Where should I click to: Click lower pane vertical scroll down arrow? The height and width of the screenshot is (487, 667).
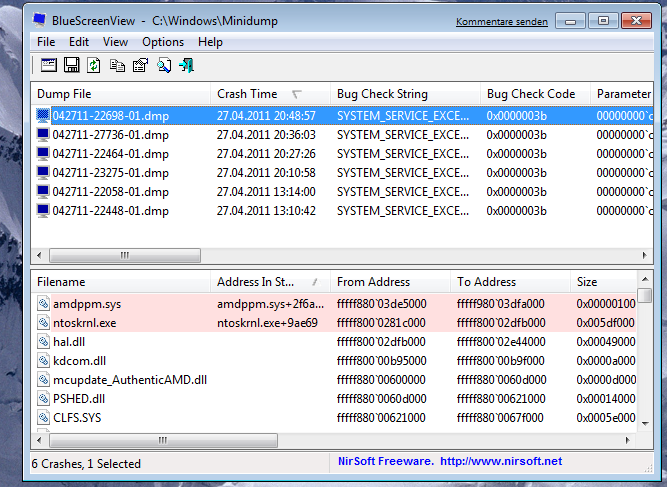[x=645, y=423]
